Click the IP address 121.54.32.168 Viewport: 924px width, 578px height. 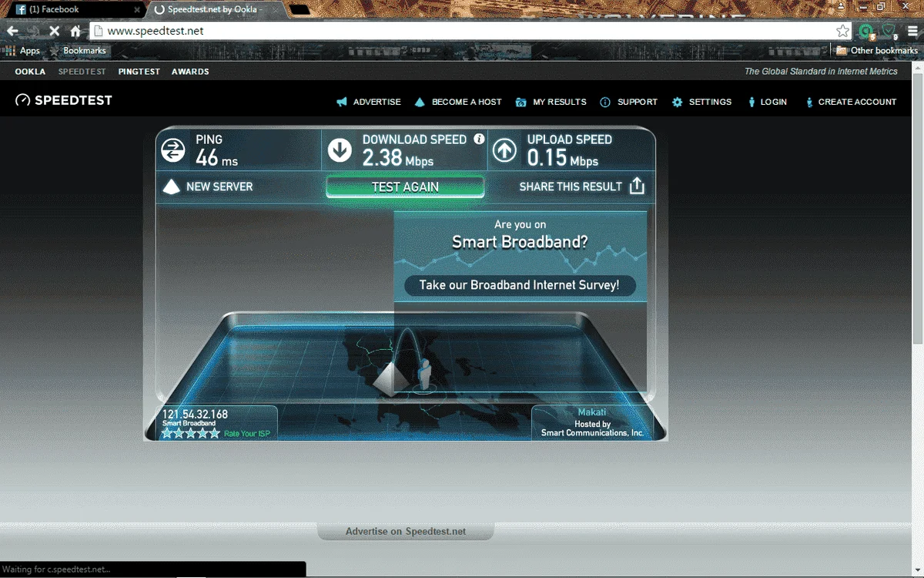coord(195,415)
